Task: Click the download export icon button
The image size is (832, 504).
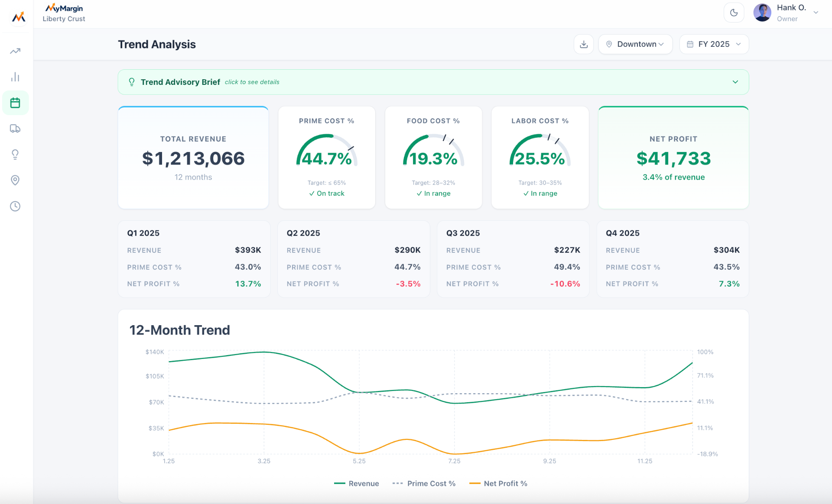Action: [x=584, y=44]
